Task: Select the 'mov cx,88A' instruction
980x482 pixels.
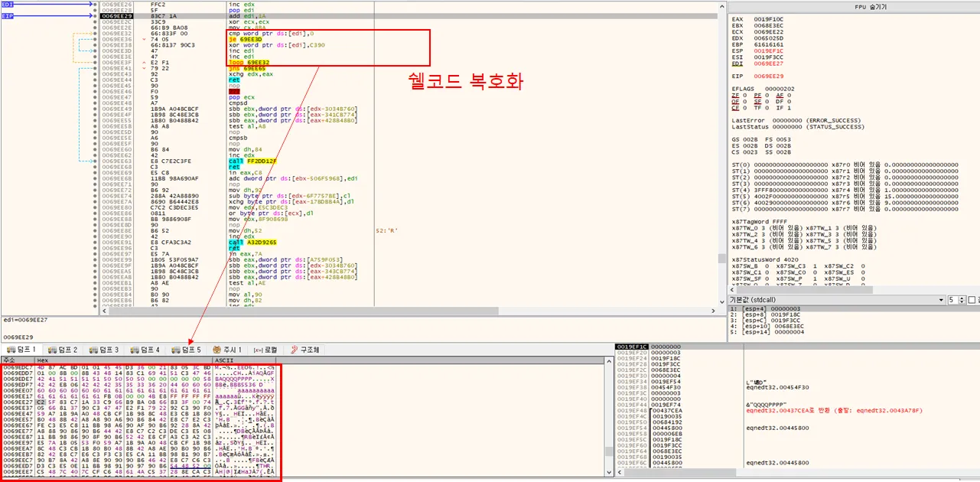Action: (246, 28)
